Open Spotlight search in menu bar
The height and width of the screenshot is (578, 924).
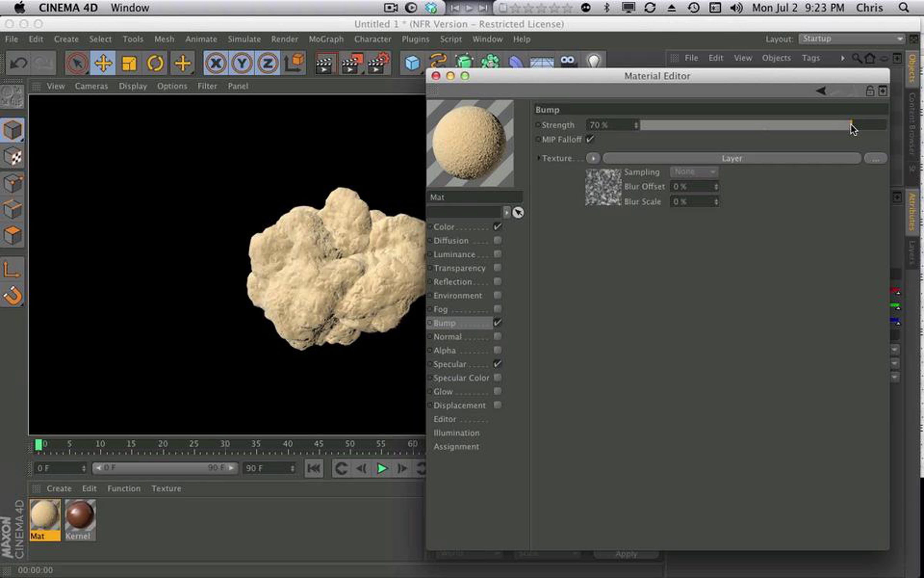[904, 8]
